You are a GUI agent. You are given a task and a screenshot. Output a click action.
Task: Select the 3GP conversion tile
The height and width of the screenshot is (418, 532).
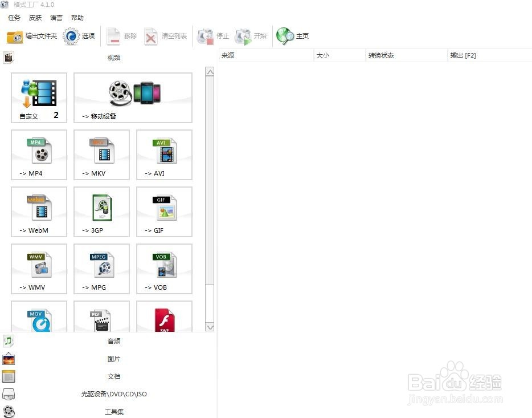(102, 212)
